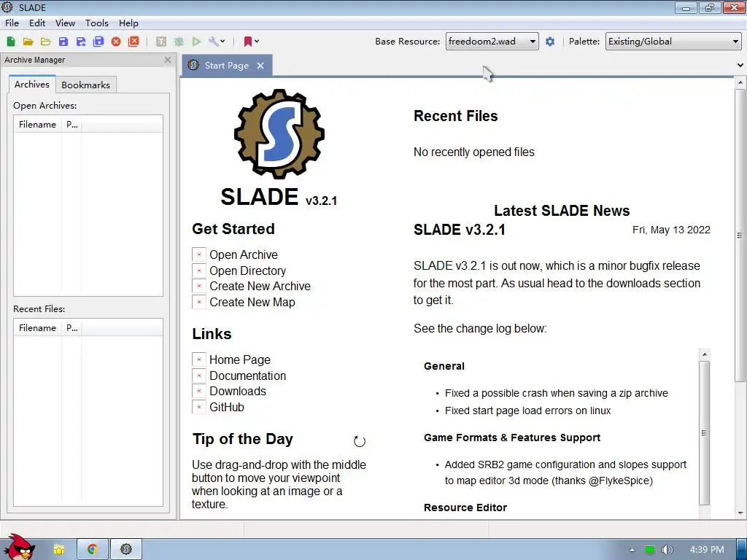
Task: Click the Close All archives icon
Action: 134,42
